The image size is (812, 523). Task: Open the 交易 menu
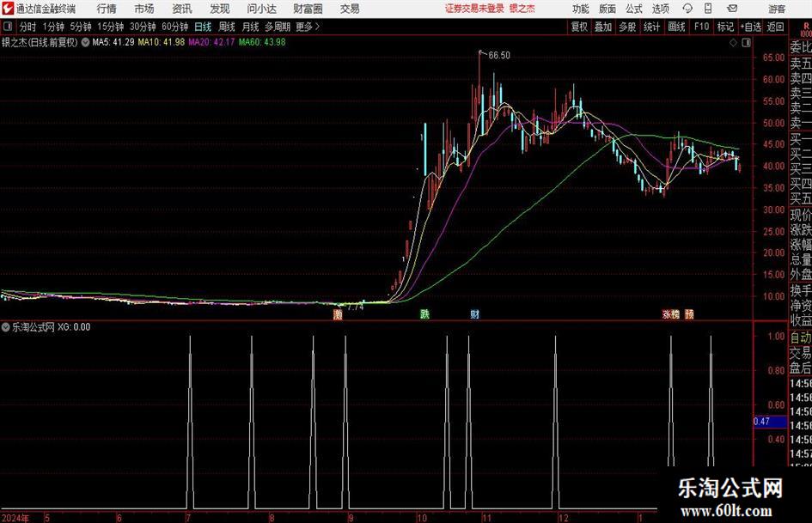[x=350, y=9]
